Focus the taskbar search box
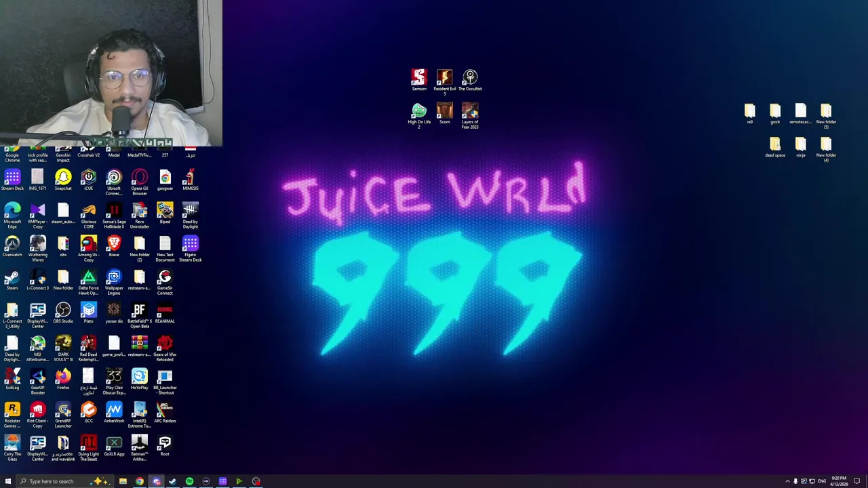Image resolution: width=868 pixels, height=488 pixels. point(64,481)
